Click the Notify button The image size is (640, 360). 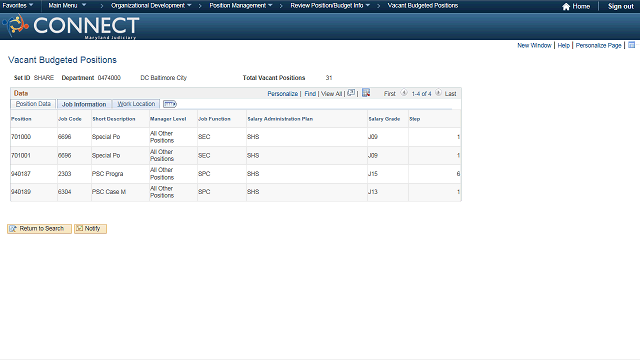coord(90,229)
